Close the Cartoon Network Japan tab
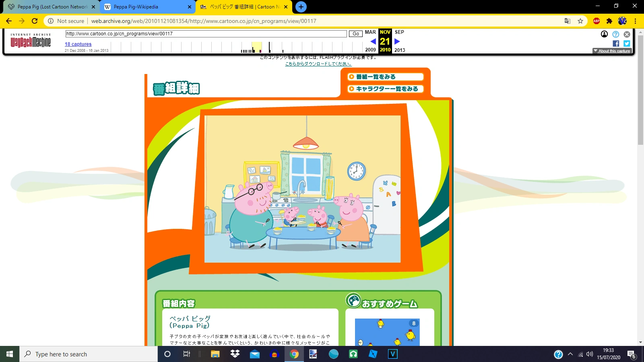 coord(286,7)
